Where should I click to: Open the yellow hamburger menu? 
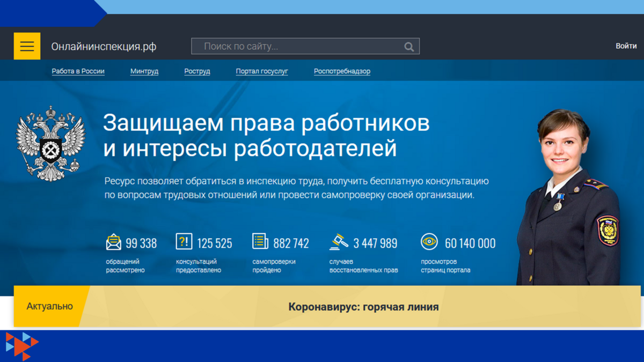(x=27, y=46)
